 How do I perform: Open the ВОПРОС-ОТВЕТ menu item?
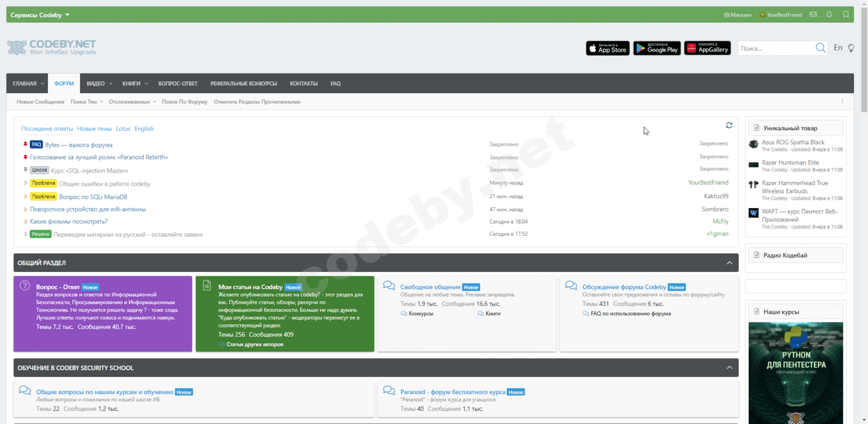click(x=178, y=84)
